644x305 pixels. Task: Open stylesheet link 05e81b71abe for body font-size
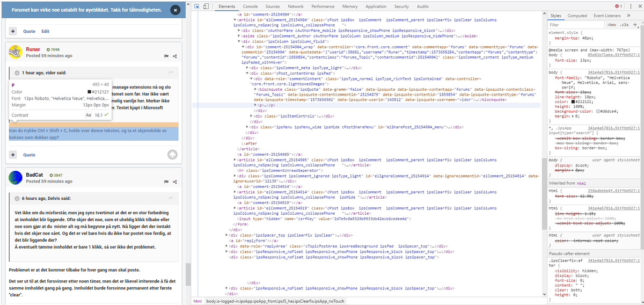[x=613, y=55]
